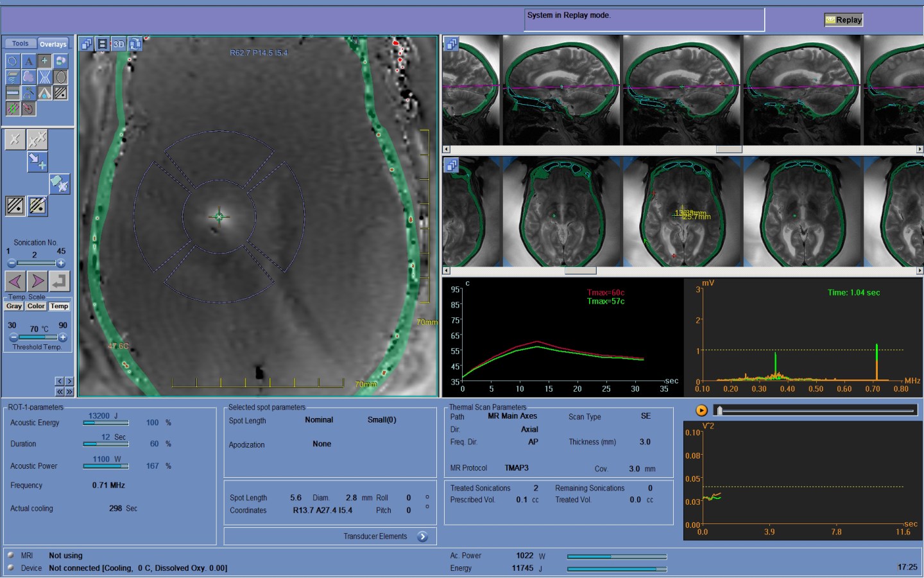Viewport: 924px width, 578px height.
Task: Click the ellipse region overlay icon
Action: 60,77
